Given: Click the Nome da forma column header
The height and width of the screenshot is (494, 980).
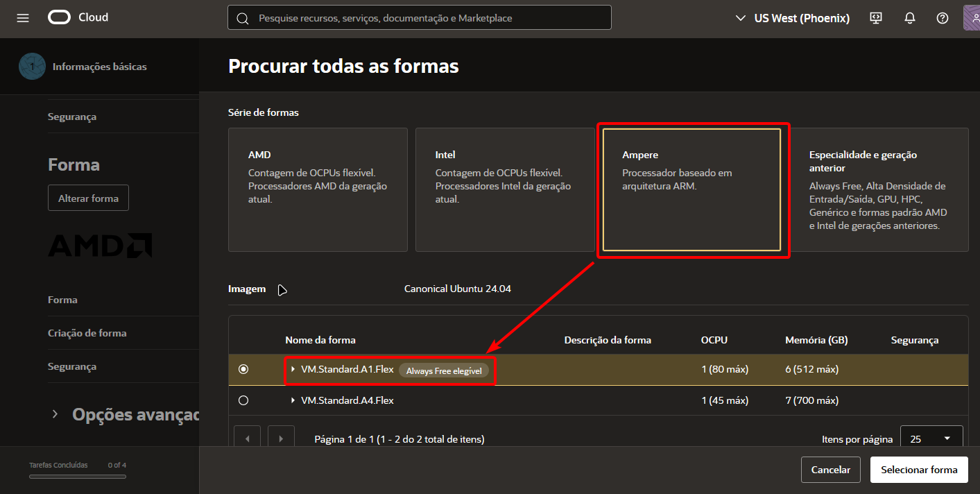Looking at the screenshot, I should [x=320, y=340].
